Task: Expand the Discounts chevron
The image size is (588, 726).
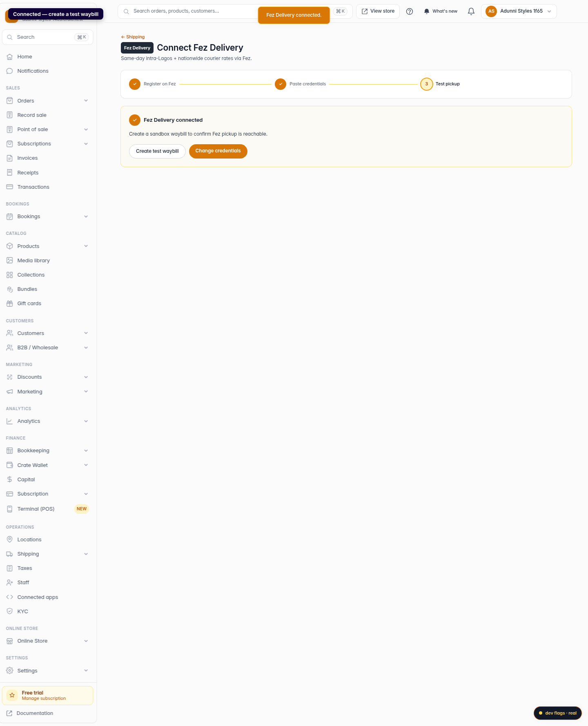Action: (x=86, y=377)
